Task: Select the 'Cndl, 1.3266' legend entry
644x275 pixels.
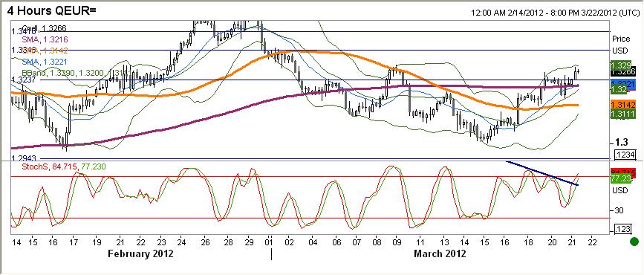Action: click(x=44, y=29)
